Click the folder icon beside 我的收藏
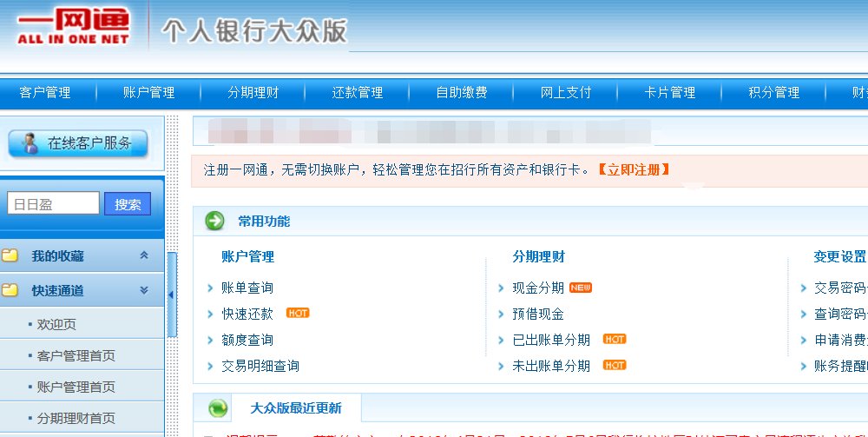The width and height of the screenshot is (868, 437). (10, 255)
